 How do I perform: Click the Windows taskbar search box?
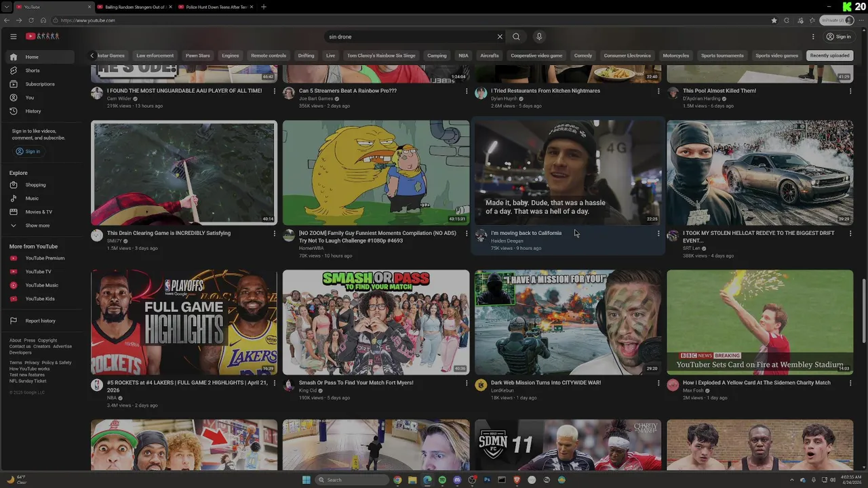click(353, 480)
